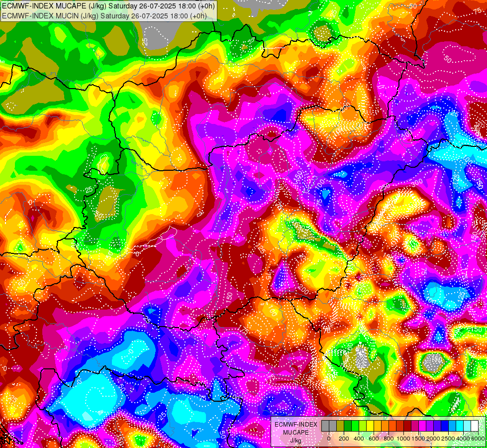Click the legend value 4000
The image size is (487, 448).
[463, 439]
